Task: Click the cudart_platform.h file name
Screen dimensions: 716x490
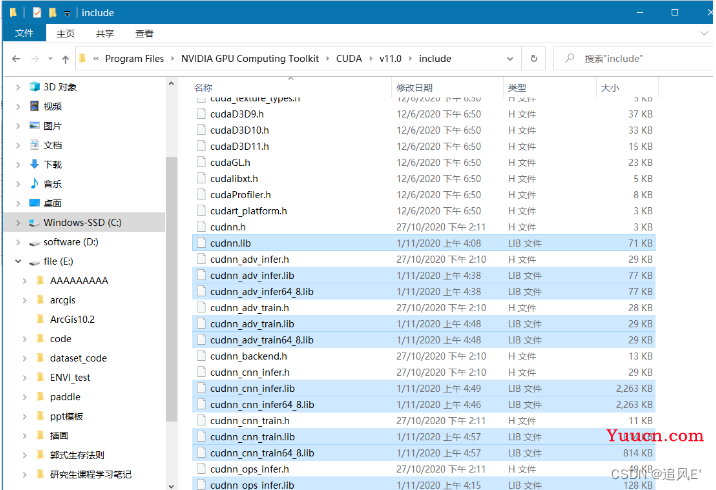Action: [248, 211]
